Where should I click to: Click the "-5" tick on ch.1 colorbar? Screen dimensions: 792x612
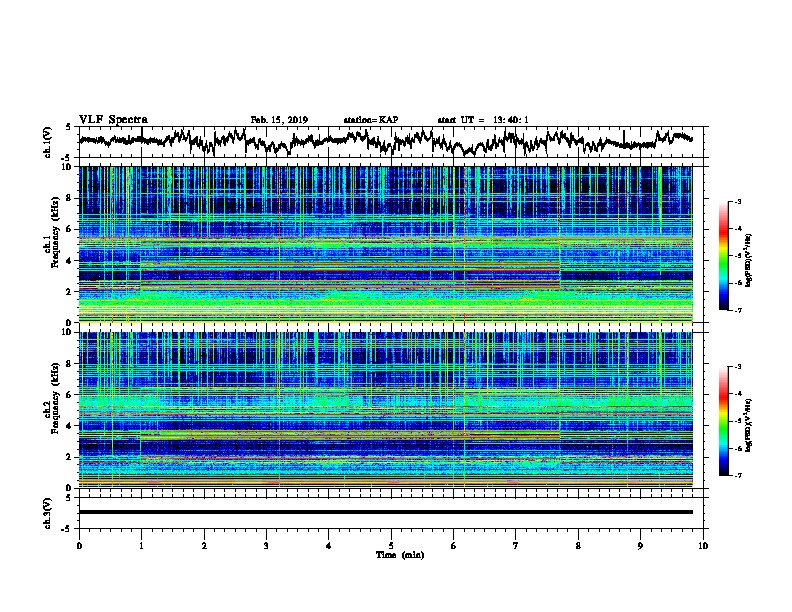[x=738, y=256]
